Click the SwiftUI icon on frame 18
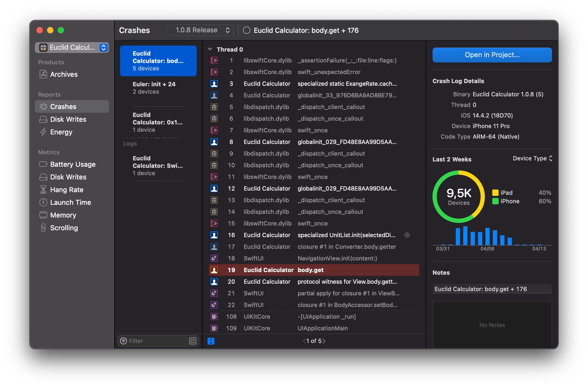This screenshot has width=588, height=388. click(x=214, y=258)
